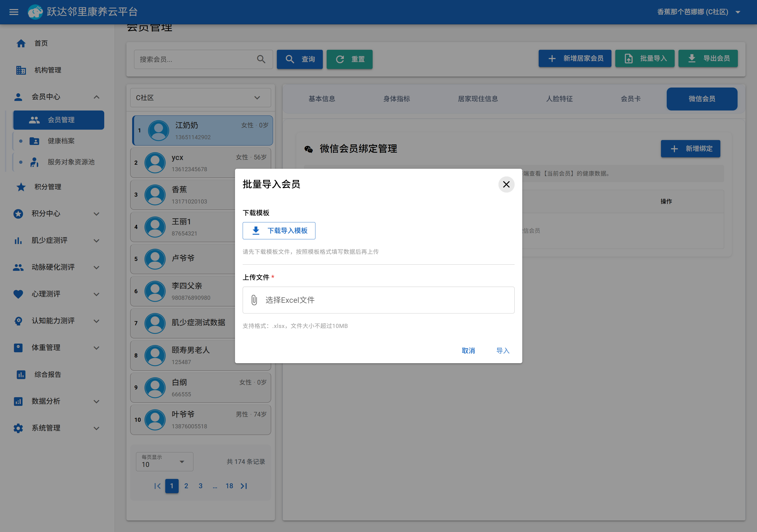
Task: Select member ycx in the list
Action: (201, 163)
